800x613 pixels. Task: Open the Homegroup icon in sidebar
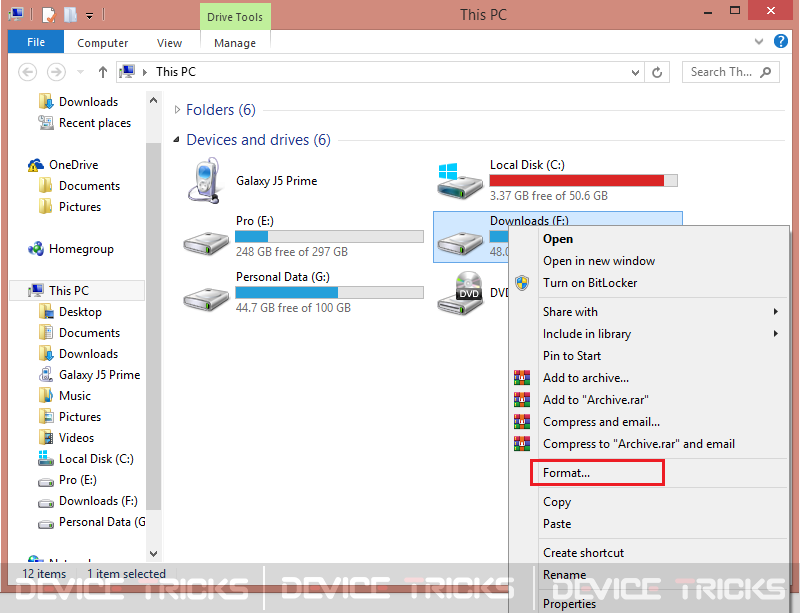36,249
